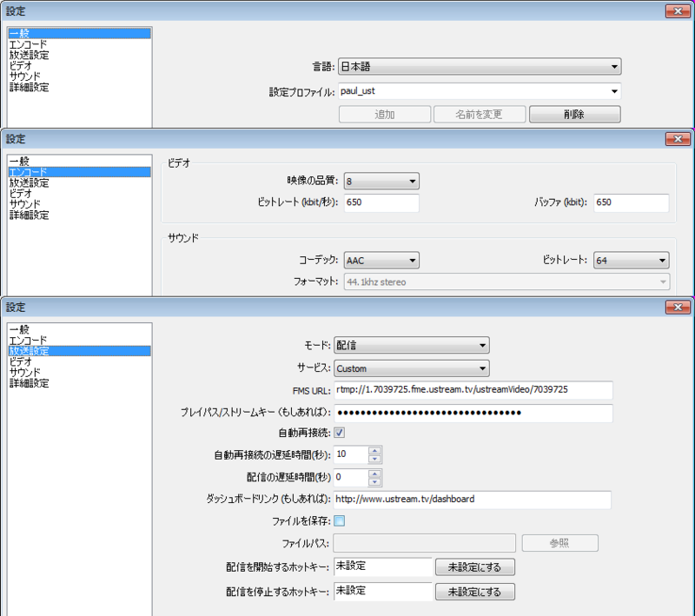Viewport: 695px width, 616px height.
Task: Decrease 配信の遅延時間 with down stepper arrow
Action: [x=374, y=480]
